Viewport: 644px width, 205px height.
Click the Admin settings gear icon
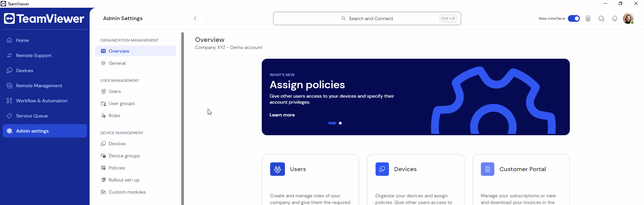point(9,131)
